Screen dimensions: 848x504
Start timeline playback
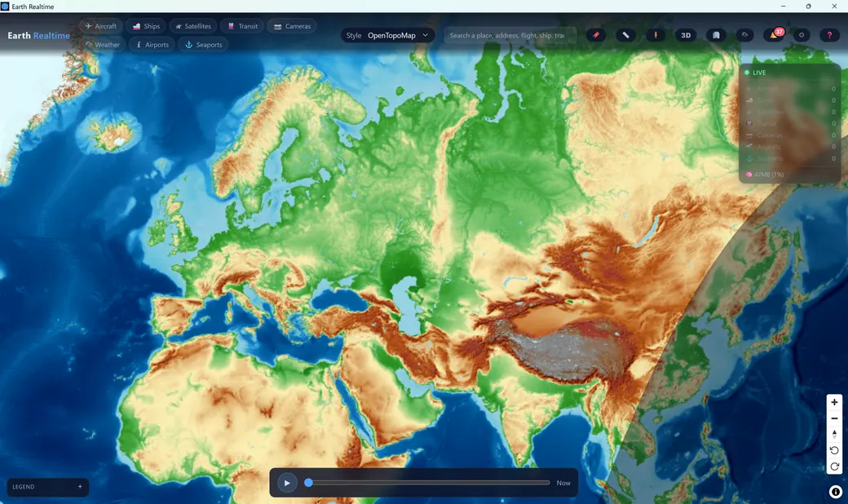click(x=287, y=483)
